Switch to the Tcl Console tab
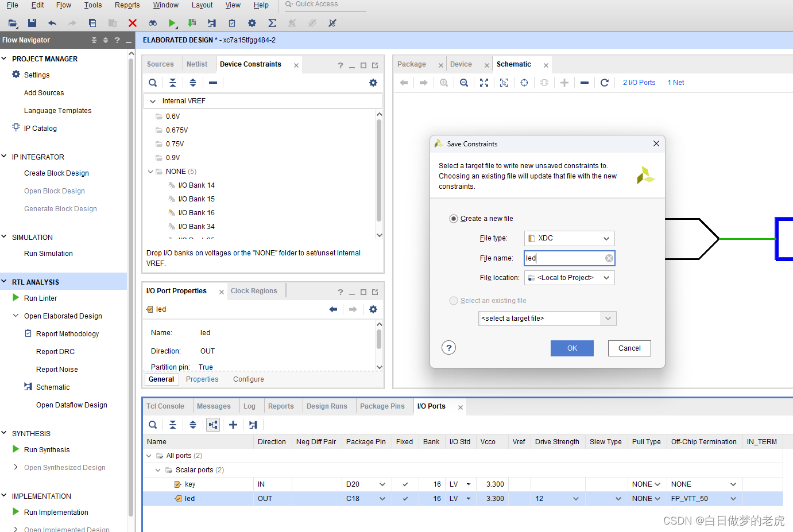The height and width of the screenshot is (532, 793). (165, 406)
